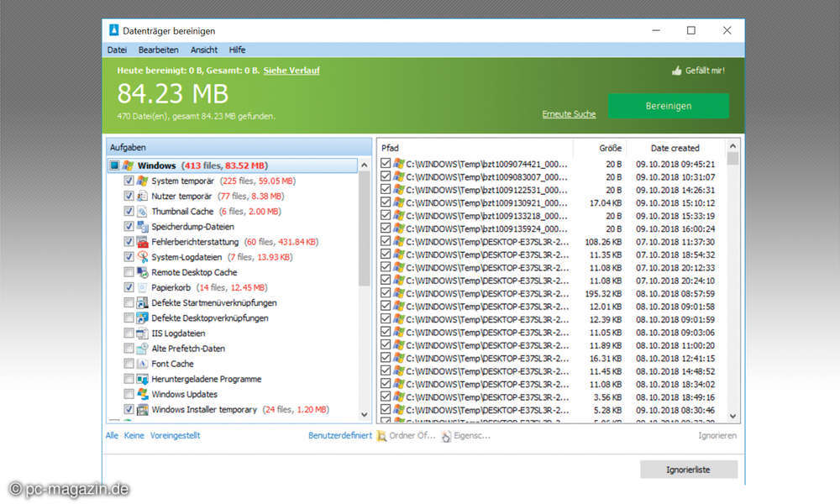Enable the Font Cache checkbox
Viewport: 840px width, 504px height.
coord(129,364)
